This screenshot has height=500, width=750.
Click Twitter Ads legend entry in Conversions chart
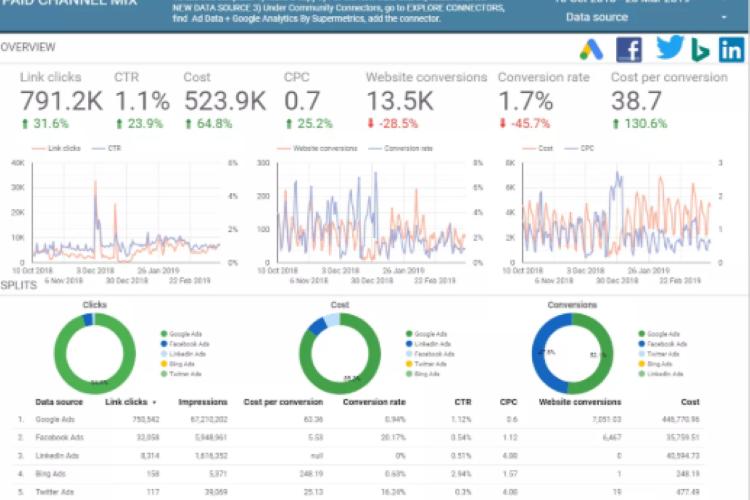click(659, 354)
